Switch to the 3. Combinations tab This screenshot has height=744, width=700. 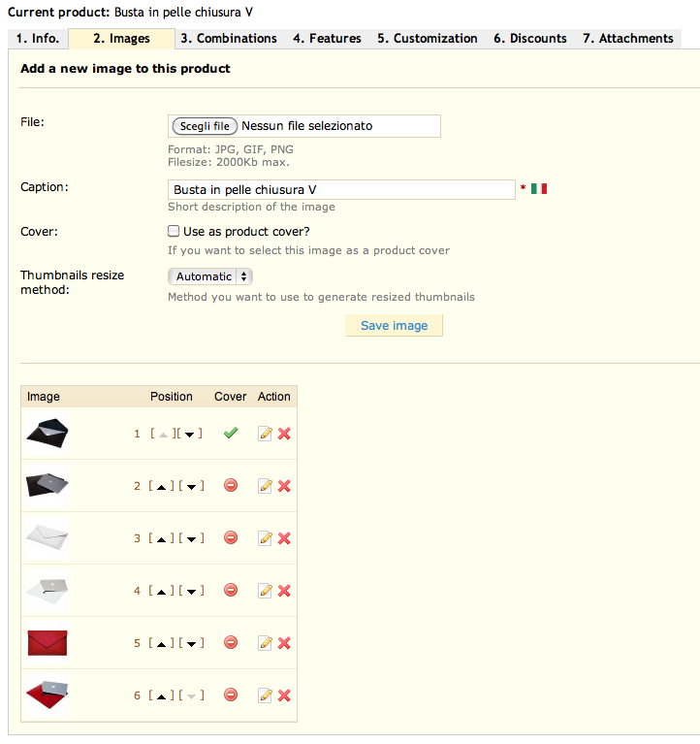pos(229,39)
